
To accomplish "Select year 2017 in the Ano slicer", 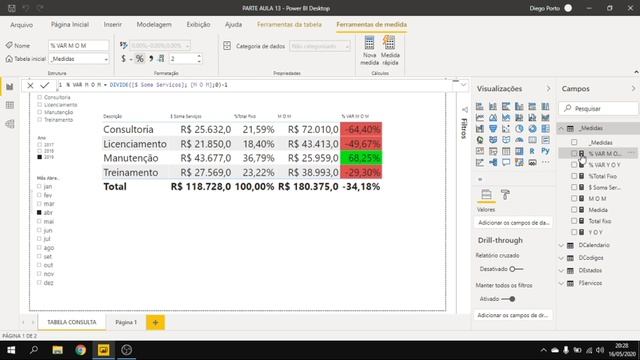I will pos(40,144).
